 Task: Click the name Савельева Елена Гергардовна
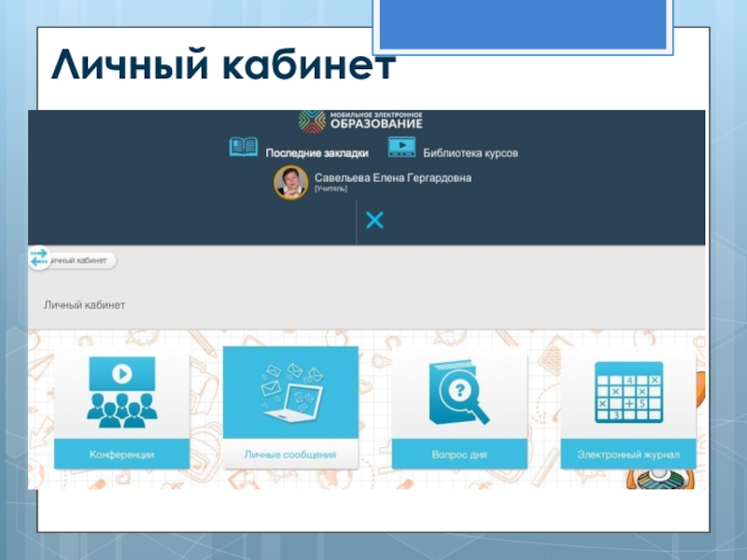coord(393,177)
